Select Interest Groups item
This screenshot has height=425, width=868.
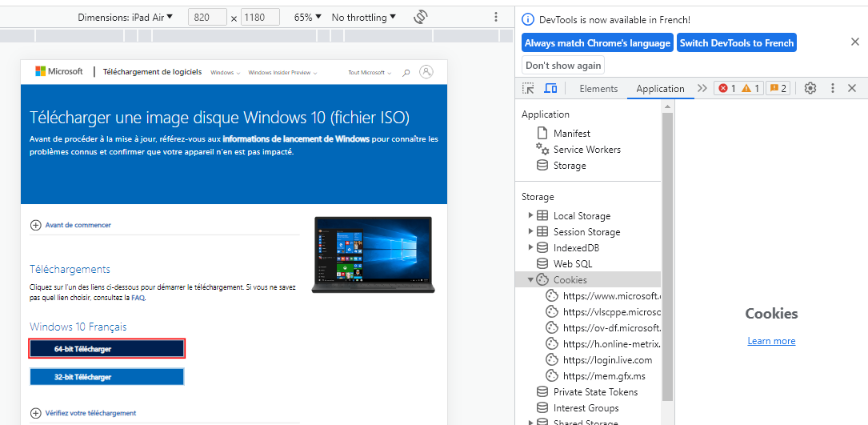pyautogui.click(x=586, y=408)
